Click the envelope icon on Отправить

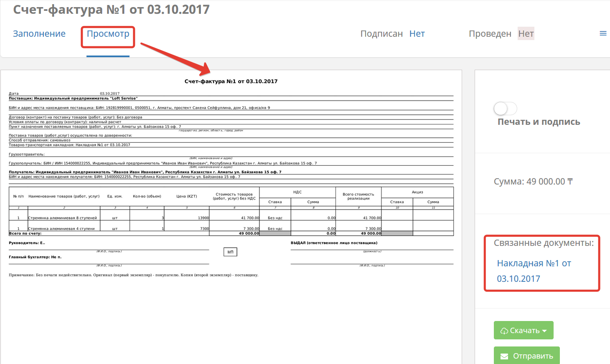pyautogui.click(x=504, y=356)
